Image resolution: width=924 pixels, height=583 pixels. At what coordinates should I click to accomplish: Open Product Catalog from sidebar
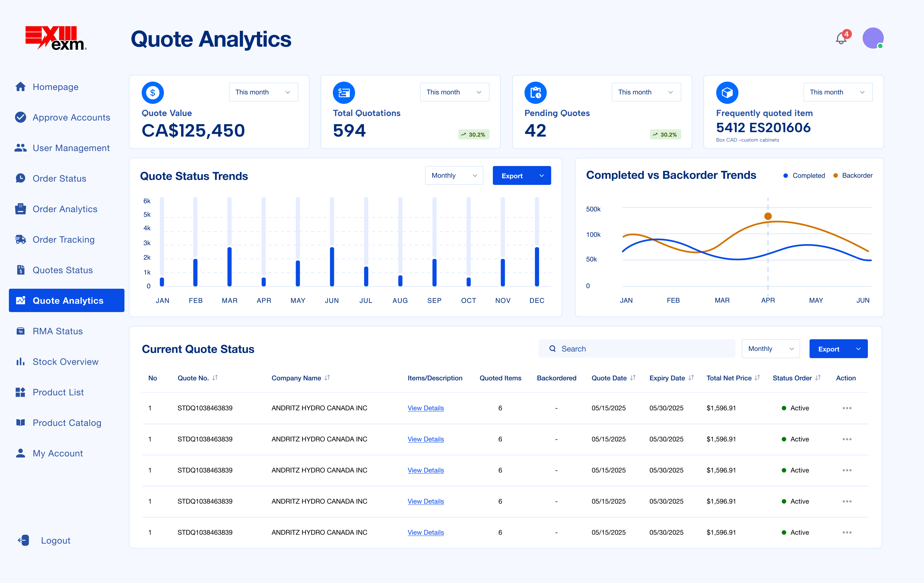[67, 423]
